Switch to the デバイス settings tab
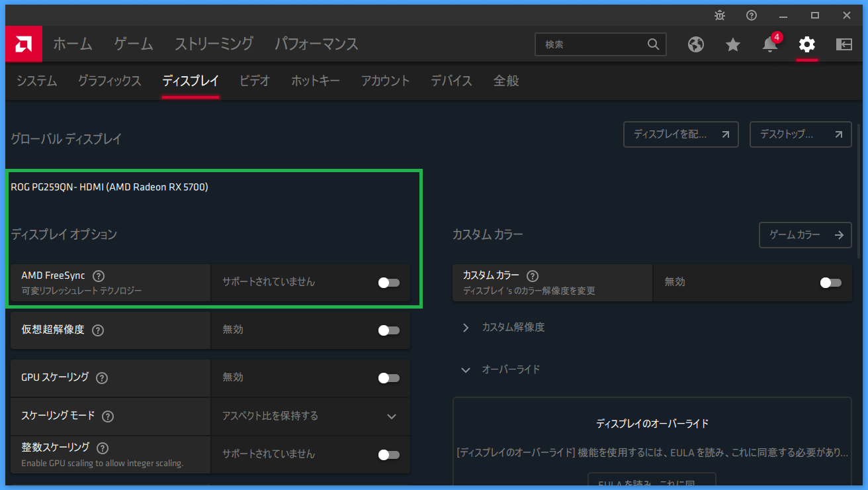This screenshot has width=868, height=490. coord(451,81)
